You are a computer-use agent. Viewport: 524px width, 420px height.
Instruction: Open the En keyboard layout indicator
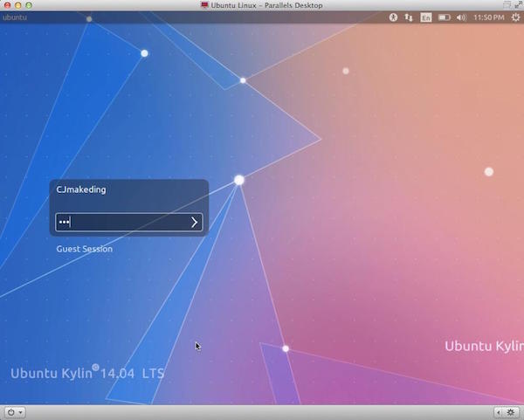(426, 17)
